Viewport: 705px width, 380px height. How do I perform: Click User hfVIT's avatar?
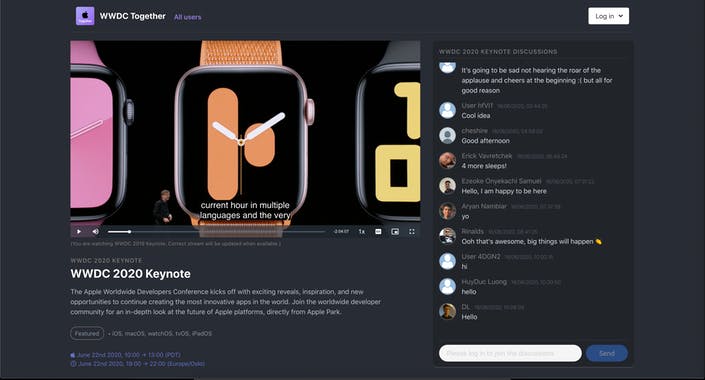tap(447, 110)
